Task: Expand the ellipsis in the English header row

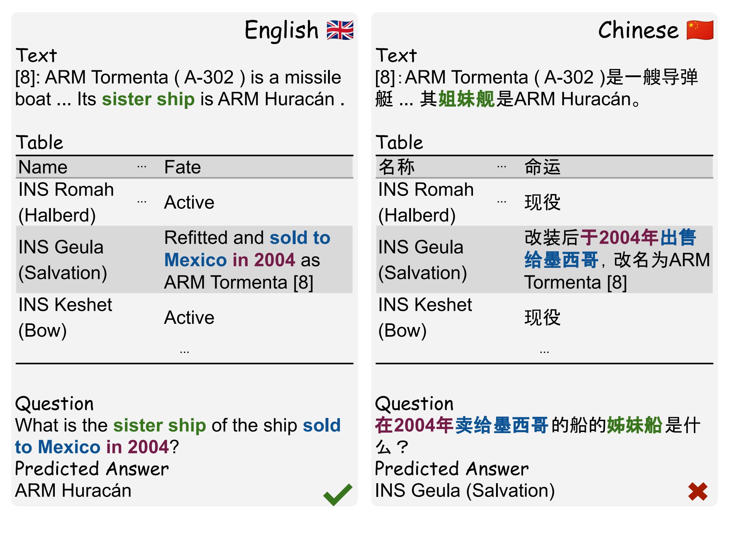Action: [142, 167]
